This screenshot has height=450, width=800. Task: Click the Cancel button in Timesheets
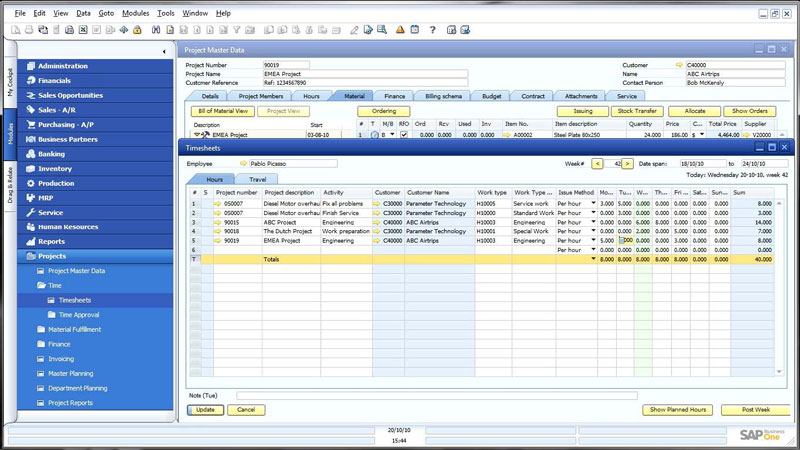click(246, 410)
